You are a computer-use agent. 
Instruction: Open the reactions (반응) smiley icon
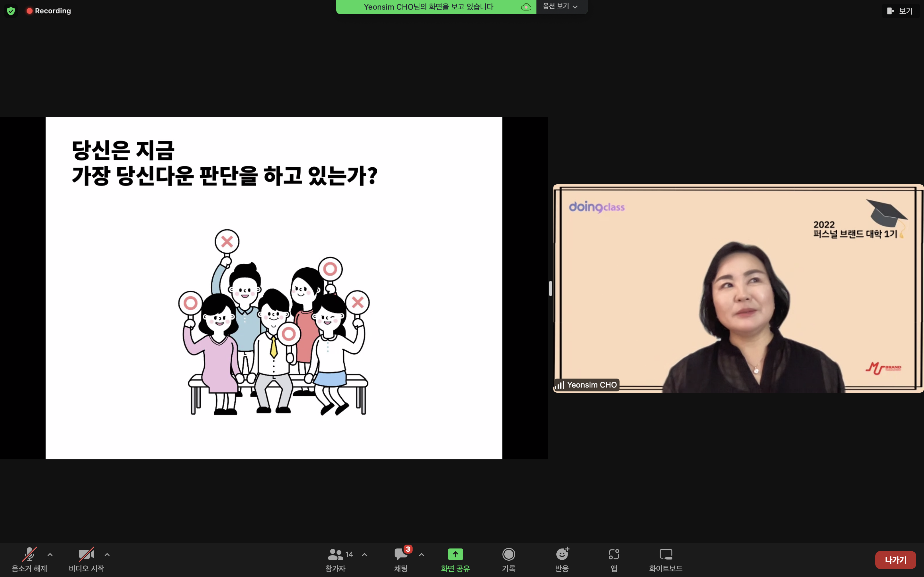tap(562, 554)
